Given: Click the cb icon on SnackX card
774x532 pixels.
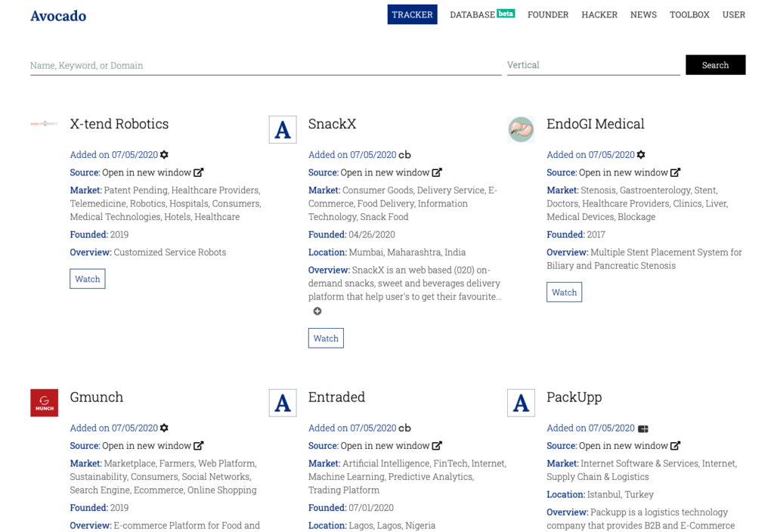Looking at the screenshot, I should click(405, 155).
